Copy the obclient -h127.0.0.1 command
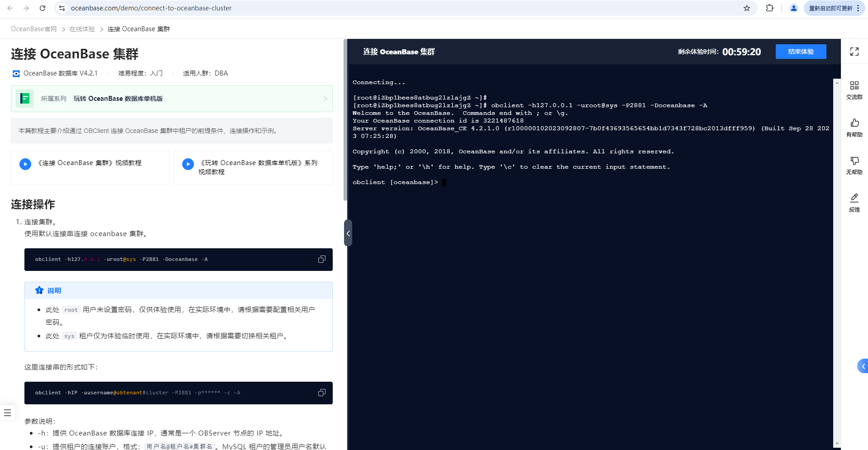The height and width of the screenshot is (450, 868). (x=322, y=259)
